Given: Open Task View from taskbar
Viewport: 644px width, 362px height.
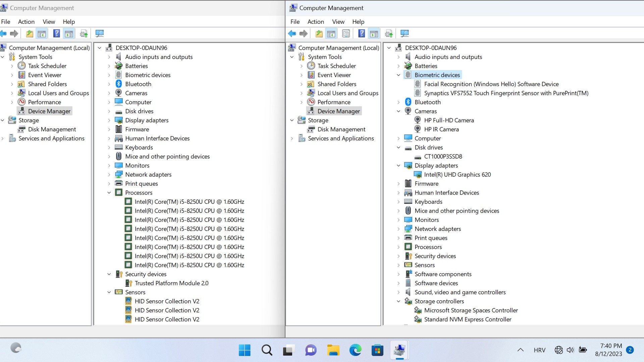Looking at the screenshot, I should 289,350.
